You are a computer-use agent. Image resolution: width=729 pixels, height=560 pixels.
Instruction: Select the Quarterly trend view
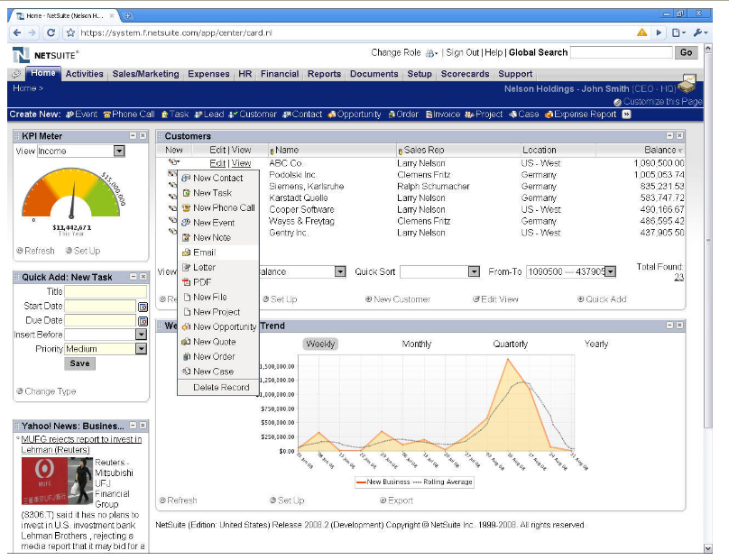[511, 344]
